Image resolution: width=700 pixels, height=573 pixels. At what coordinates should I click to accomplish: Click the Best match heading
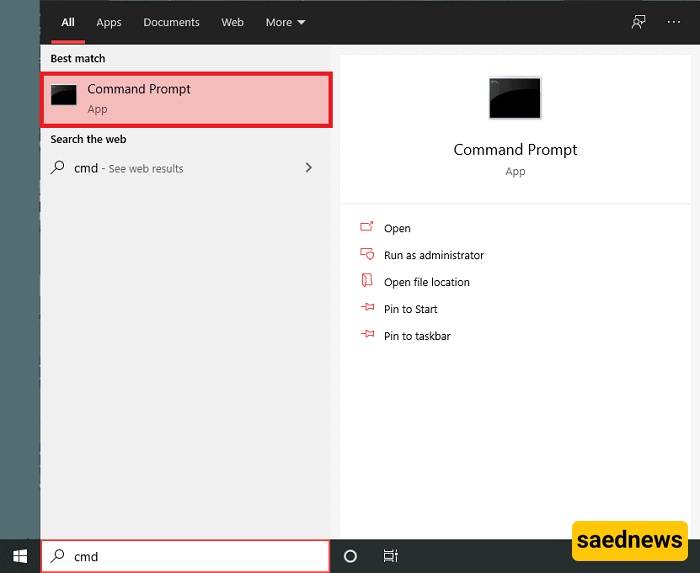tap(78, 58)
